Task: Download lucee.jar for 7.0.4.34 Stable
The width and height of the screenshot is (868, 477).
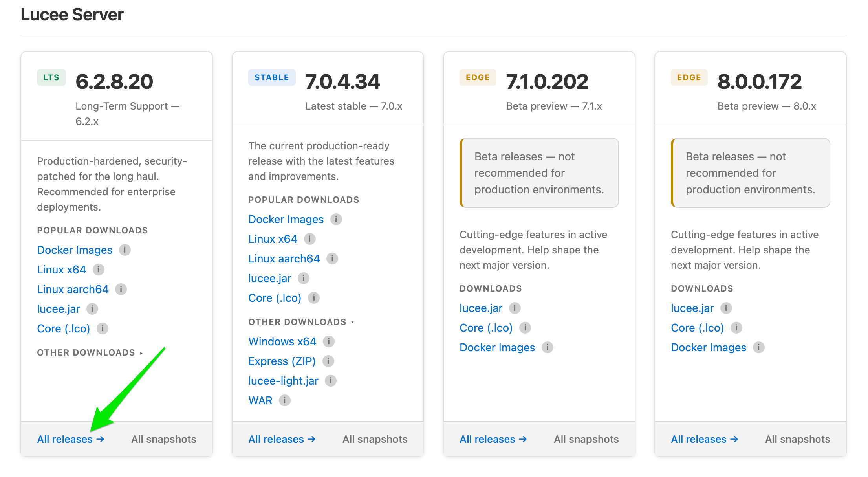Action: tap(270, 278)
